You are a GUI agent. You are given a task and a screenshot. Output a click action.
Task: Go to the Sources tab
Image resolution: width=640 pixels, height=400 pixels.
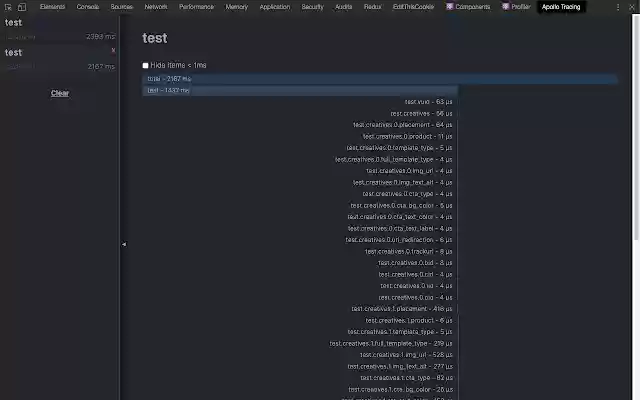[x=122, y=7]
